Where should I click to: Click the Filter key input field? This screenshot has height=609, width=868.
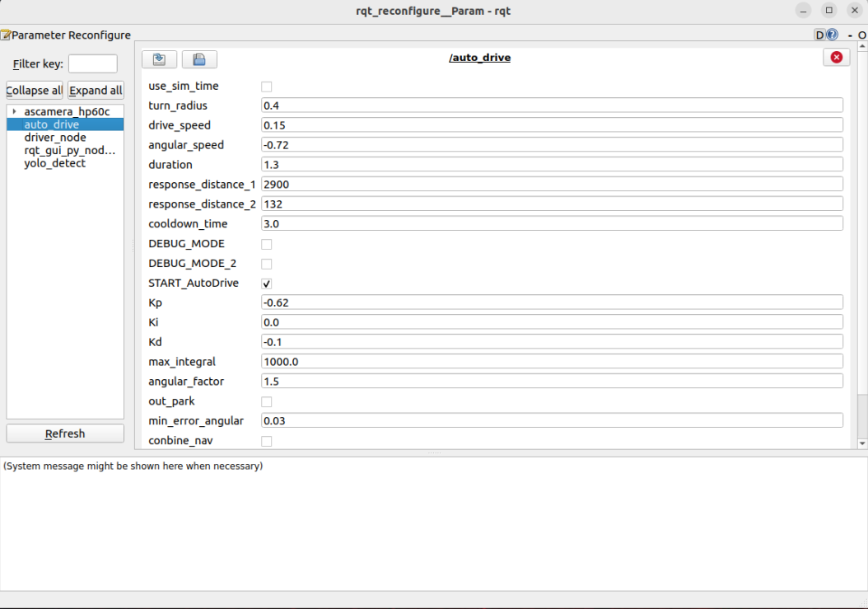click(92, 64)
